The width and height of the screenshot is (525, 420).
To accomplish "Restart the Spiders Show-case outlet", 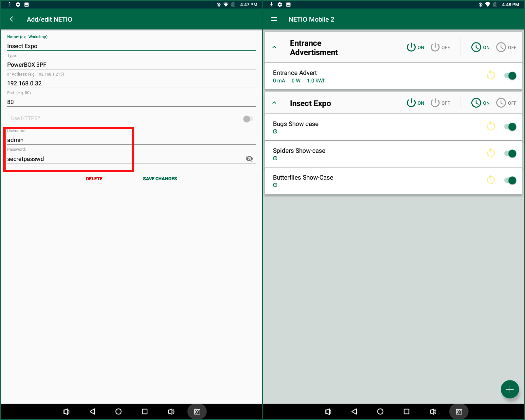I will (x=491, y=153).
